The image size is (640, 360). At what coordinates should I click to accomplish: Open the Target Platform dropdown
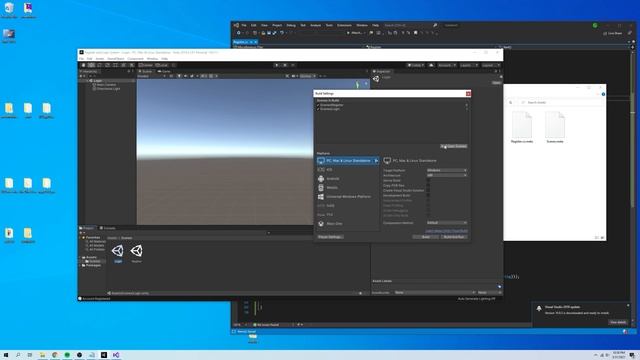point(447,170)
